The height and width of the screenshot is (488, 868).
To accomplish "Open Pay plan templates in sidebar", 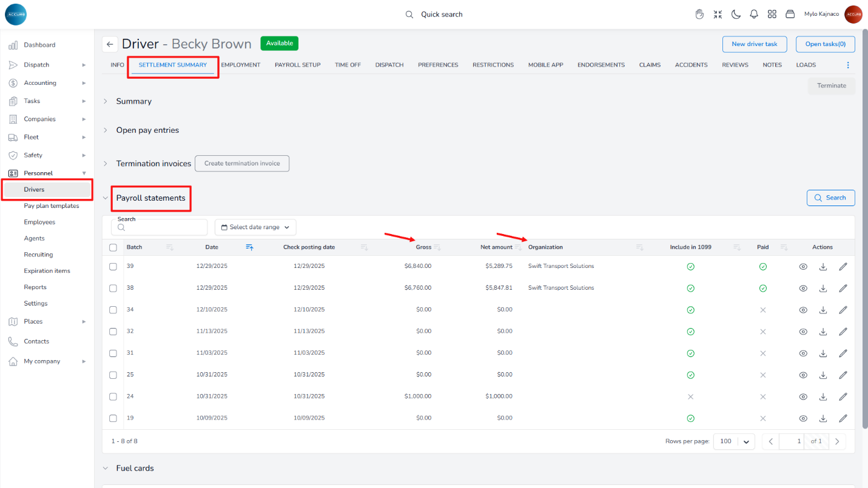I will point(52,206).
